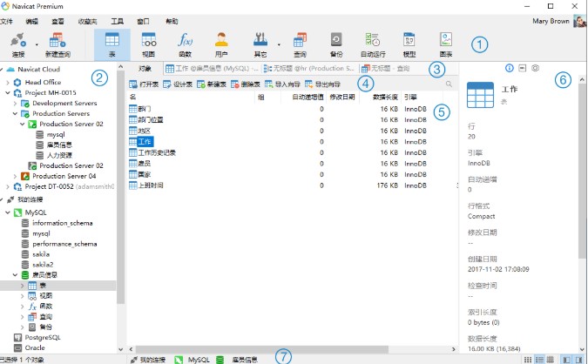The width and height of the screenshot is (588, 364).
Task: Click the 新建查询 (New Query) toolbar icon
Action: [x=60, y=44]
